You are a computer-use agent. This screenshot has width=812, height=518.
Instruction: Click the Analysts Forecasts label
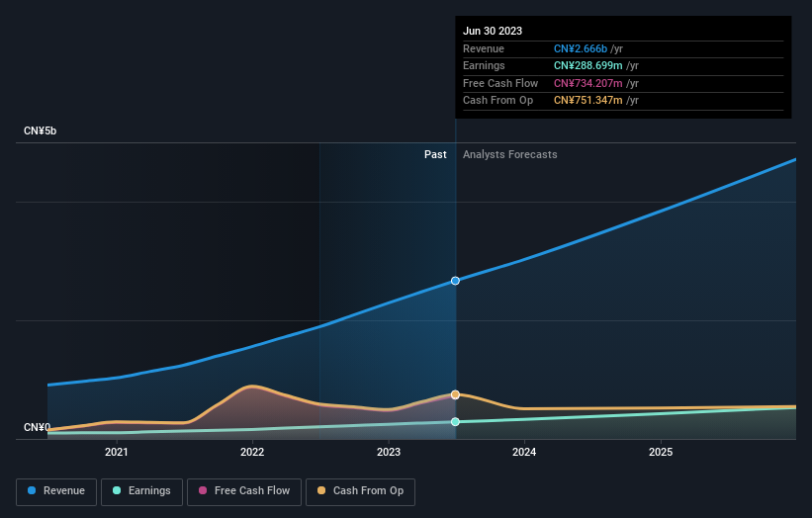[510, 155]
